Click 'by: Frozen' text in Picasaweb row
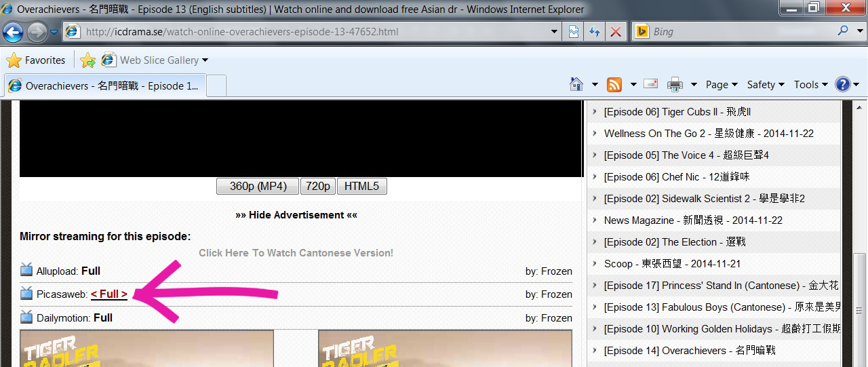The width and height of the screenshot is (868, 367). coord(549,294)
